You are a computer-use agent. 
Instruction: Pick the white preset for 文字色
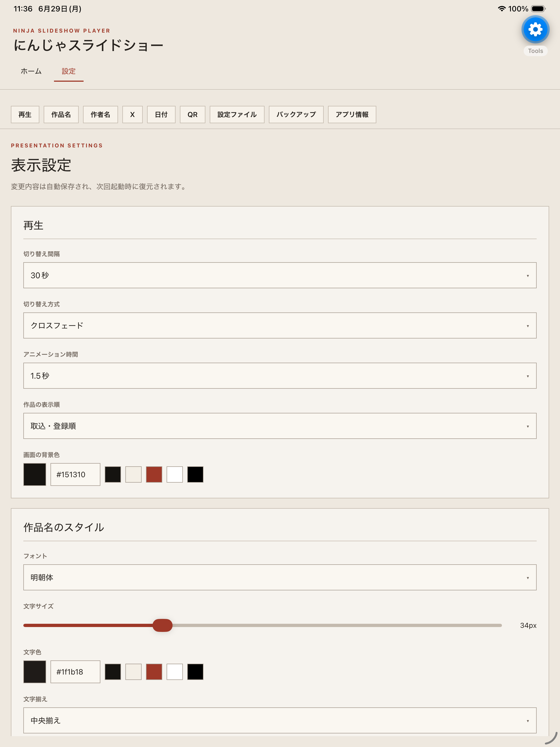tap(174, 672)
